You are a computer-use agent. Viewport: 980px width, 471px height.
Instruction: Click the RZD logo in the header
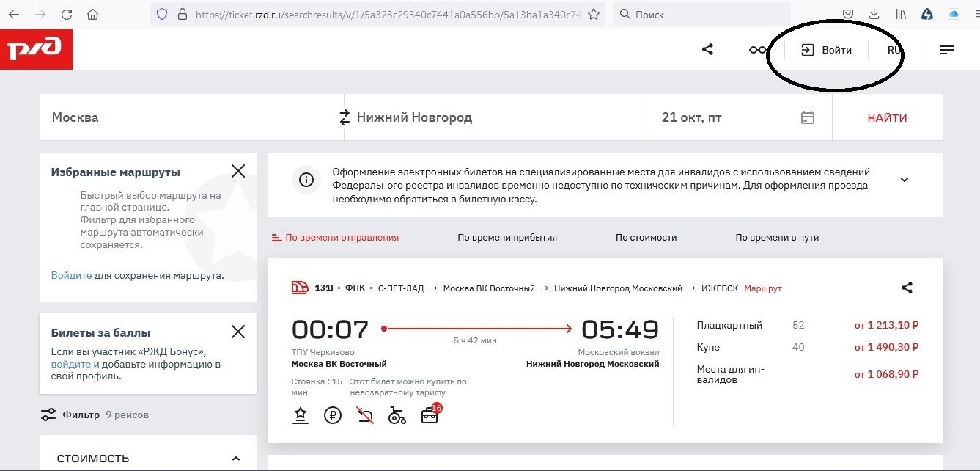[35, 50]
